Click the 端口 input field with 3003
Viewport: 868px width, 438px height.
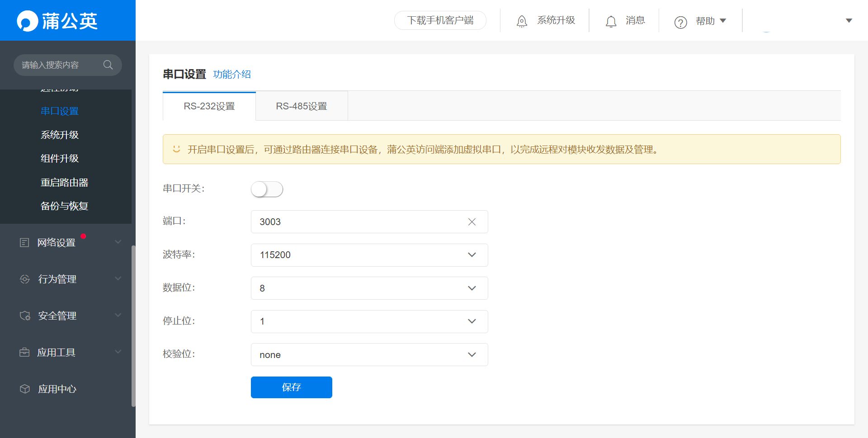[x=357, y=222]
